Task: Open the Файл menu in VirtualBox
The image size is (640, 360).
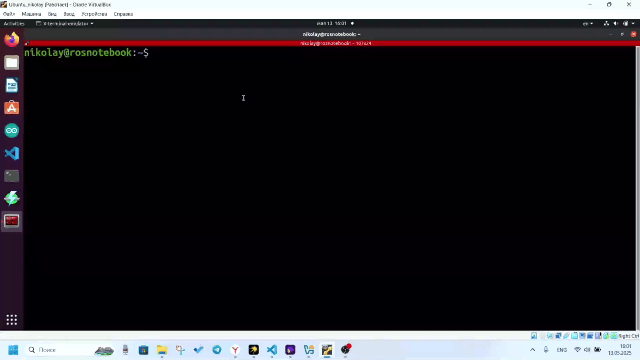Action: coord(9,14)
